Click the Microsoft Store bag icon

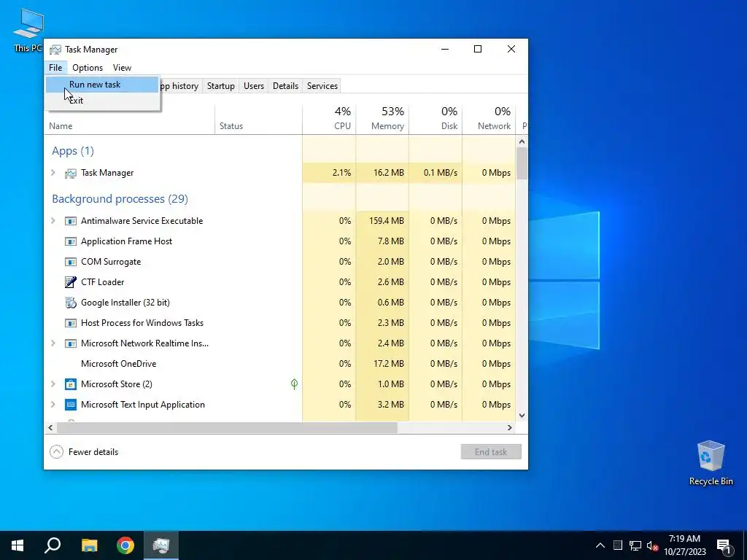click(x=71, y=384)
